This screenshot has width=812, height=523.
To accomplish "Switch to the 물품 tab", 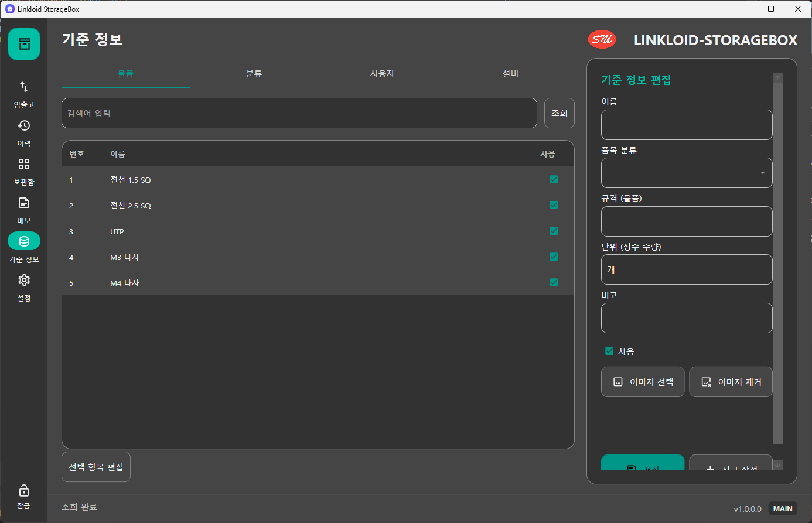I will coord(125,74).
